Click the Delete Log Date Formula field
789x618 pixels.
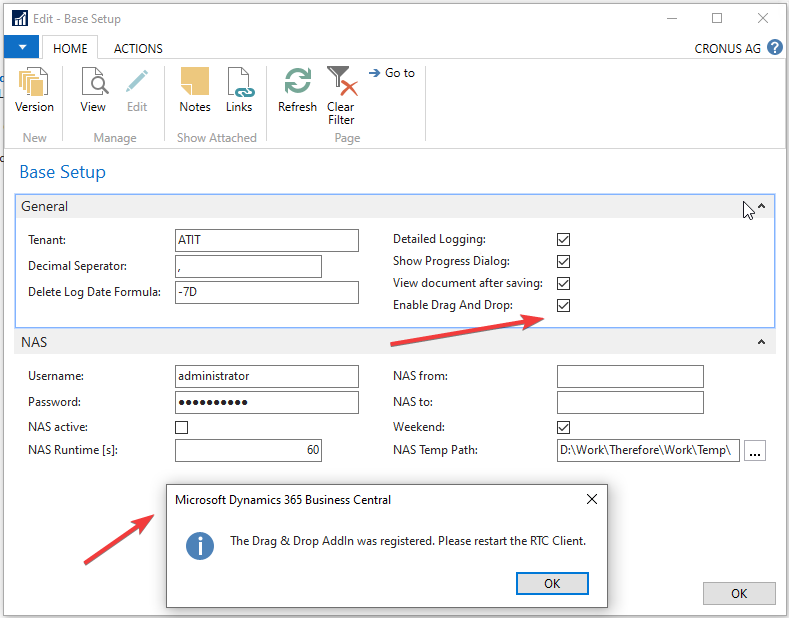[x=267, y=292]
